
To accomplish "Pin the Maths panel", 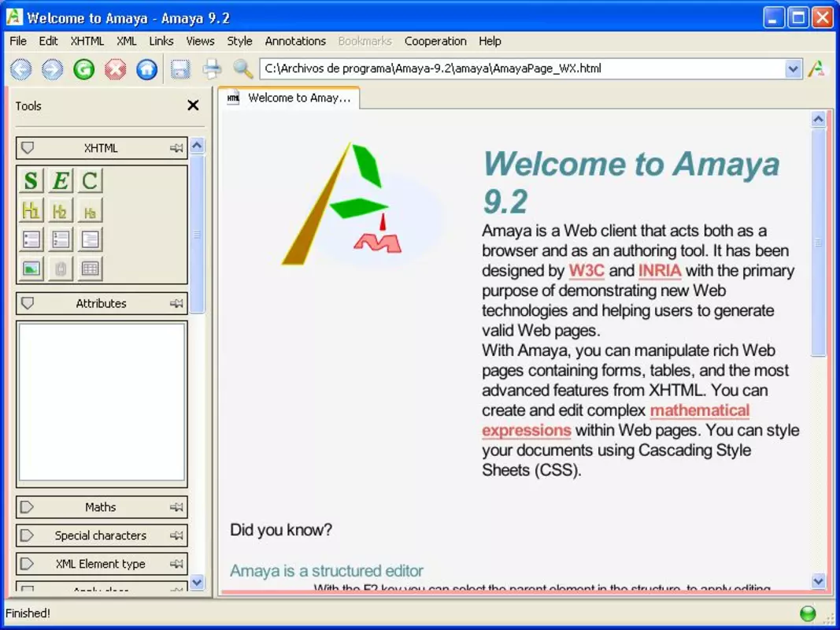I will [x=176, y=507].
